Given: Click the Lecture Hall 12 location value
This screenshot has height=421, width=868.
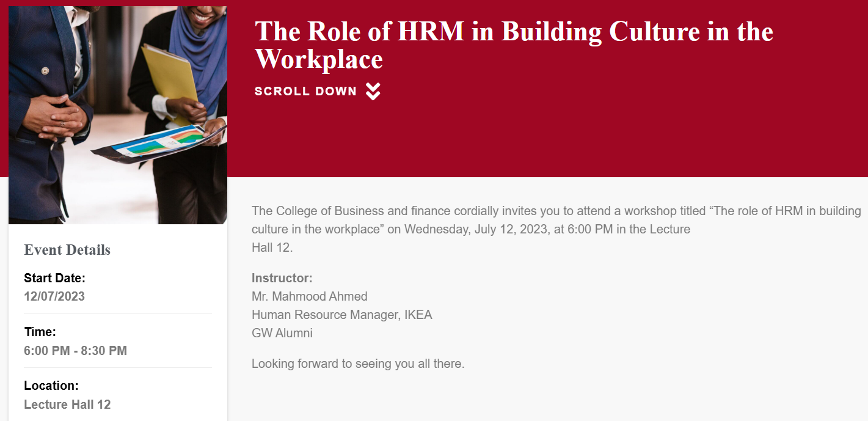Looking at the screenshot, I should tap(67, 405).
